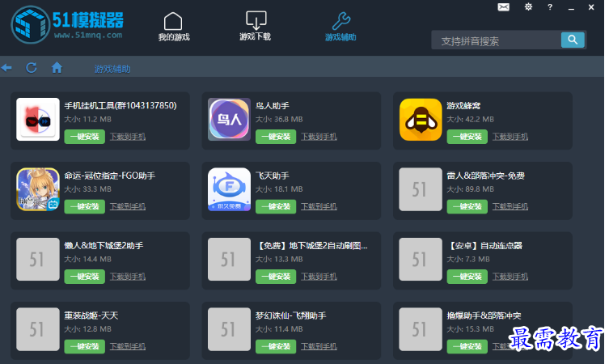This screenshot has height=364, width=609.
Task: Click 游戏辅助 breadcrumb label
Action: [112, 69]
